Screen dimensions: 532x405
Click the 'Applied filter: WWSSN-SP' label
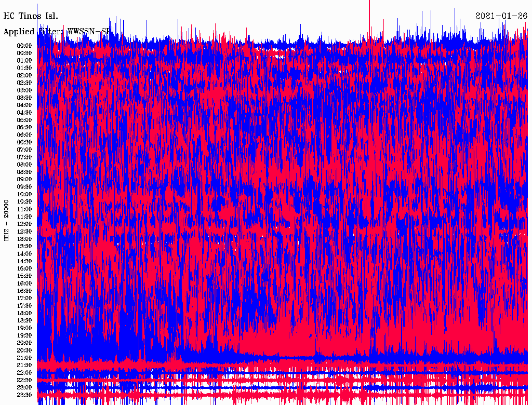tap(57, 32)
